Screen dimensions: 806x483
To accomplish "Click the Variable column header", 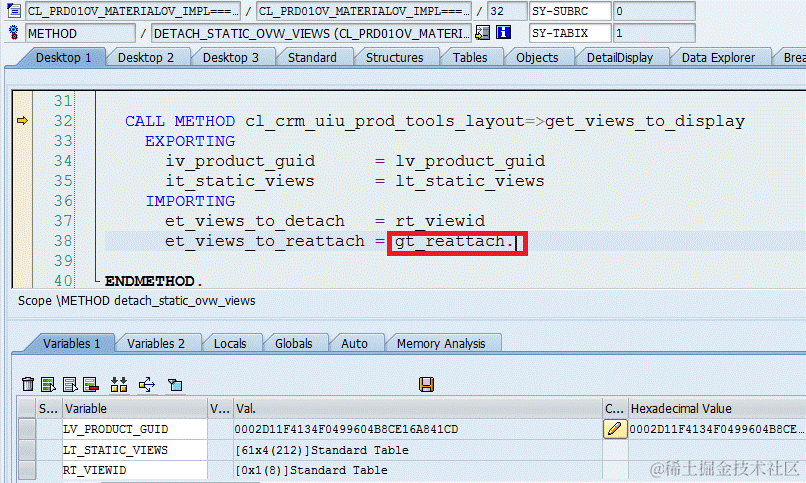I will [x=135, y=408].
